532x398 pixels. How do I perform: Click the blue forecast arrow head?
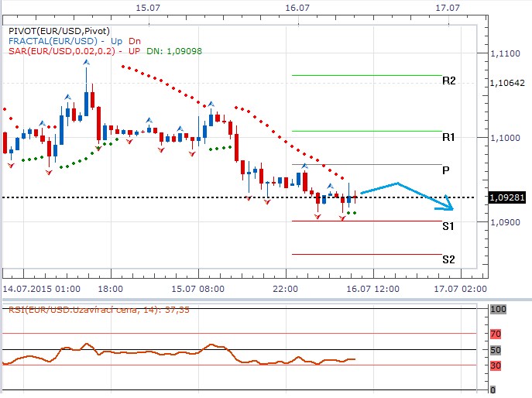coord(448,206)
